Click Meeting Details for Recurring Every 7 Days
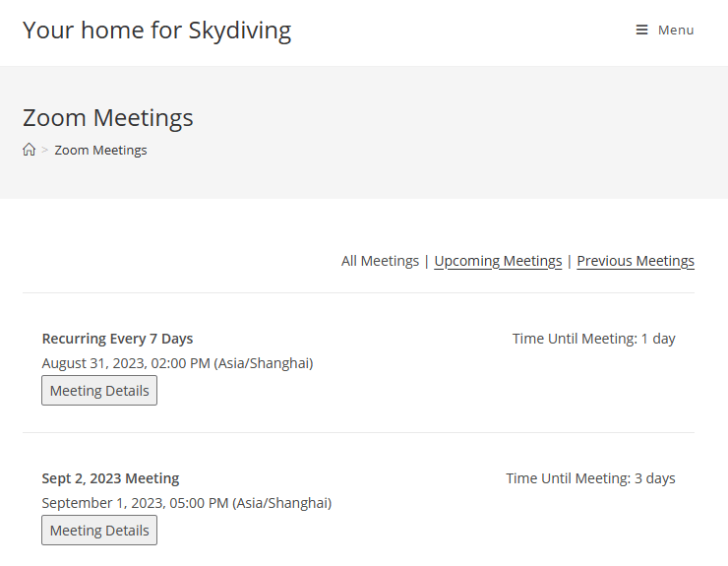Image resolution: width=728 pixels, height=566 pixels. (x=99, y=391)
